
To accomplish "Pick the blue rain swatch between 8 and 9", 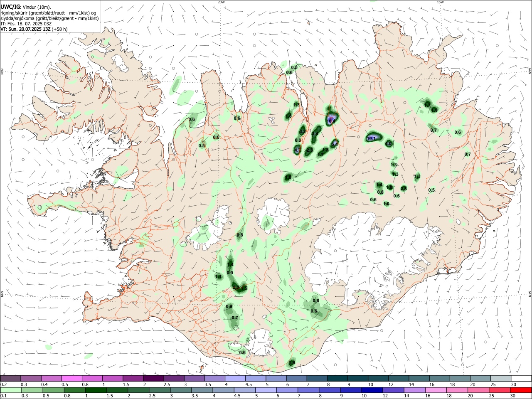I will click(x=330, y=390).
